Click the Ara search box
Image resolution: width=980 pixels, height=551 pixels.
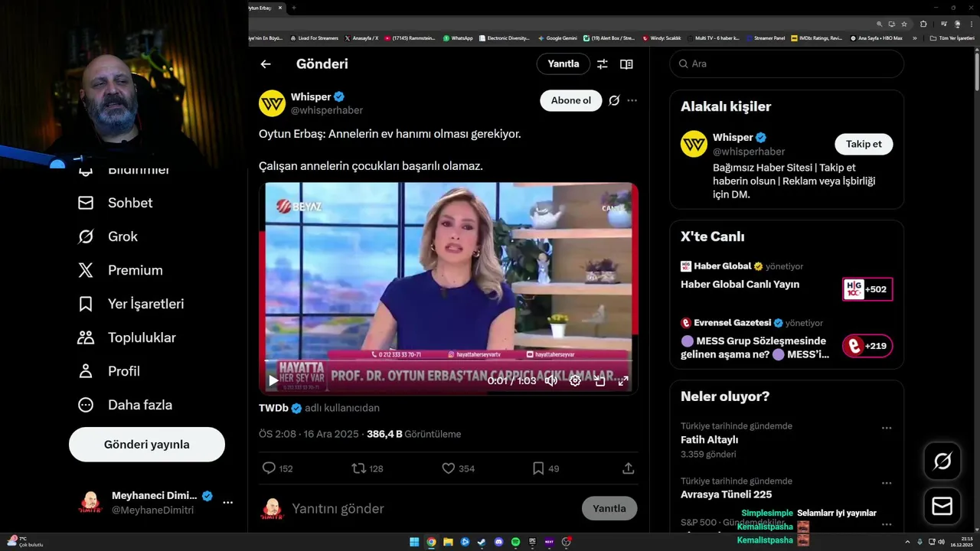pyautogui.click(x=787, y=64)
